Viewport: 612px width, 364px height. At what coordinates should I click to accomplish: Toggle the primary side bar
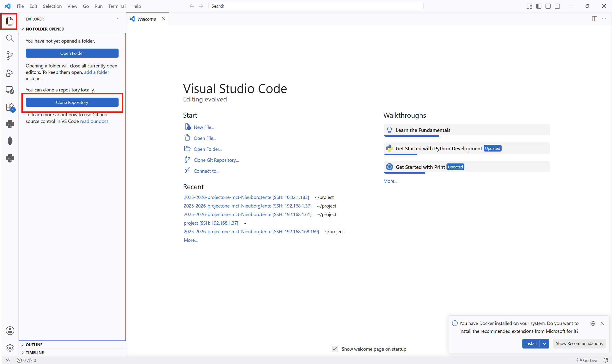(539, 6)
